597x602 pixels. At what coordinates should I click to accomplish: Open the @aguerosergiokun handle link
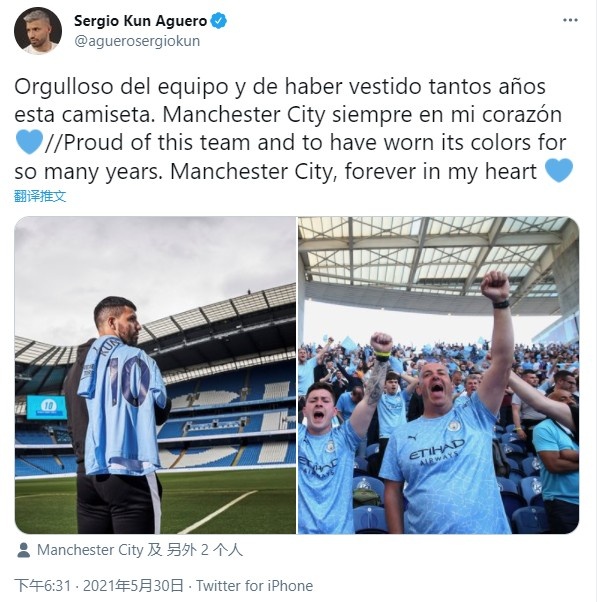[137, 41]
